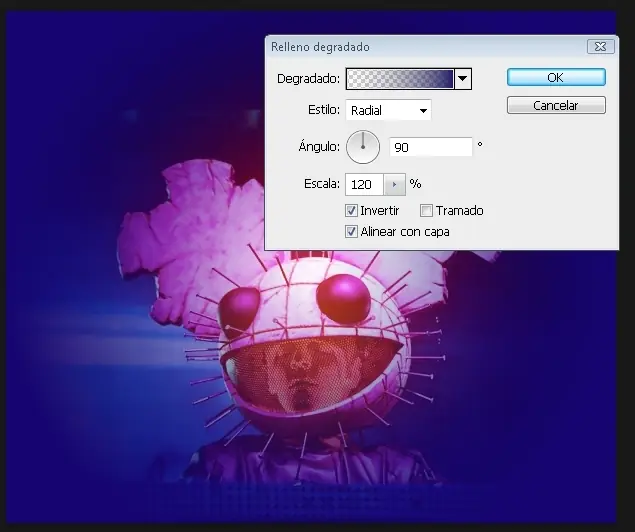The width and height of the screenshot is (635, 532).
Task: Confirm the gradient fill with OK
Action: point(556,77)
